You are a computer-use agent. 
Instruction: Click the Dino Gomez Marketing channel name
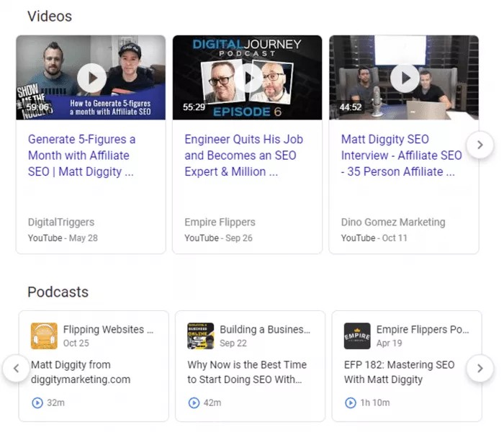click(x=393, y=222)
